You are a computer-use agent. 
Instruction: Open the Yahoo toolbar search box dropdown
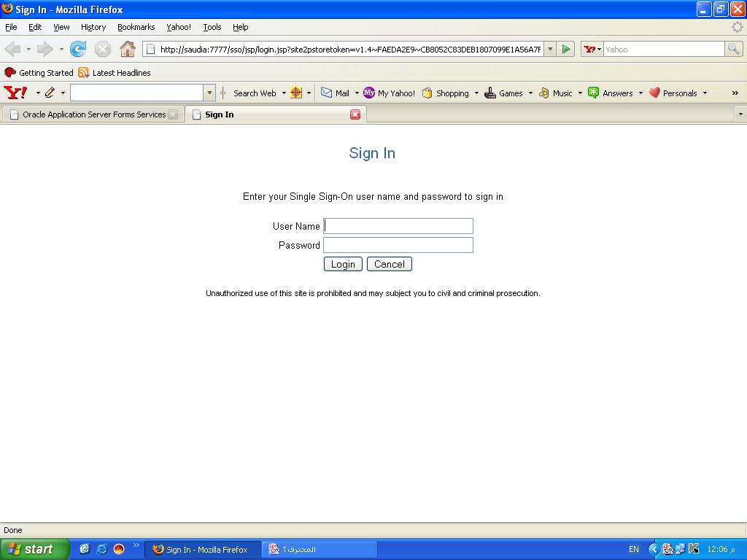(x=209, y=93)
